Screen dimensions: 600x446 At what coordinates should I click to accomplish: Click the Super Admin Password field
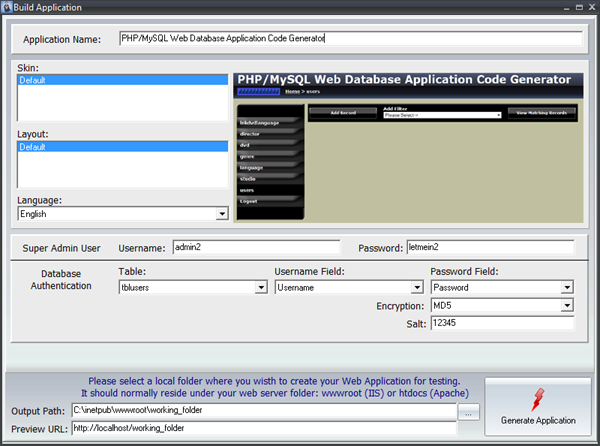point(490,247)
